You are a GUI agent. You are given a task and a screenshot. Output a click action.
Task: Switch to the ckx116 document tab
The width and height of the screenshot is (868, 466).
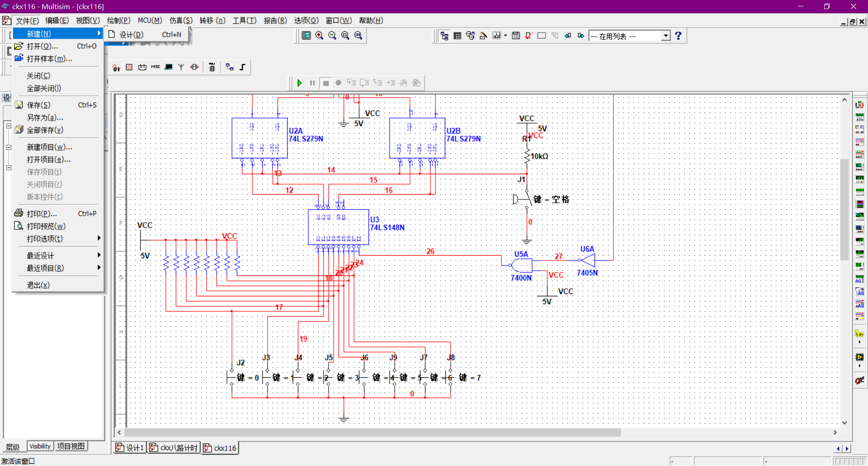[220, 448]
